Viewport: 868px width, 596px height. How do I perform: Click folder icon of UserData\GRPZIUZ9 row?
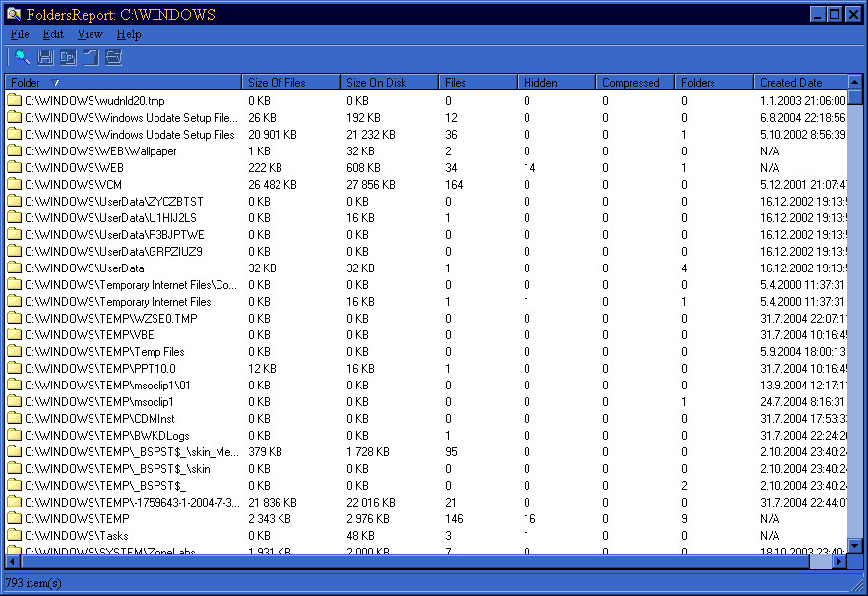click(x=15, y=251)
